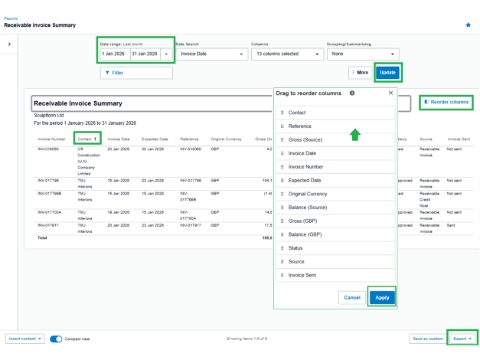
Task: Open the Grouping/Summarising None dropdown
Action: click(363, 54)
